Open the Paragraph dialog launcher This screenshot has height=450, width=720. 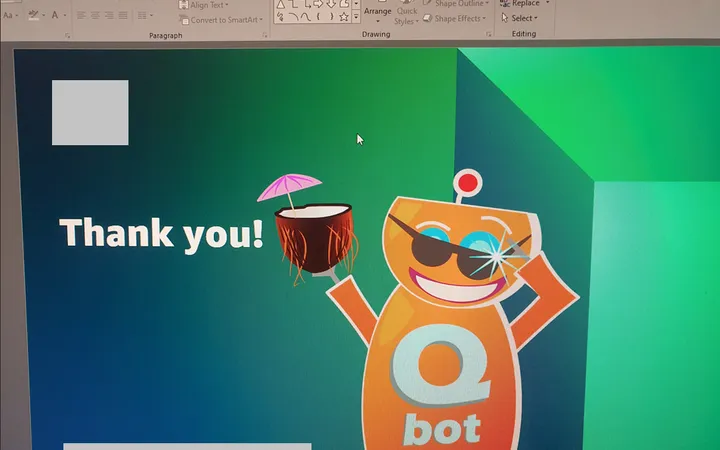click(264, 35)
